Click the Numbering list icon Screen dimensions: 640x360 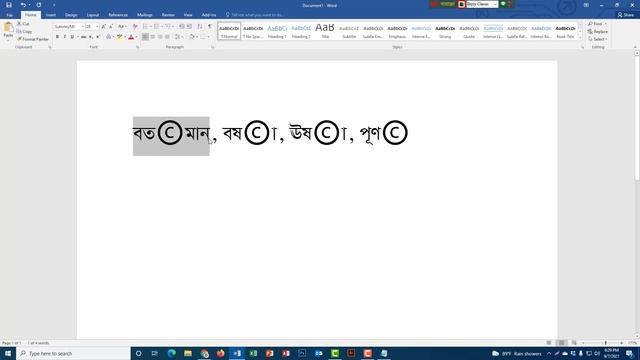tap(156, 27)
